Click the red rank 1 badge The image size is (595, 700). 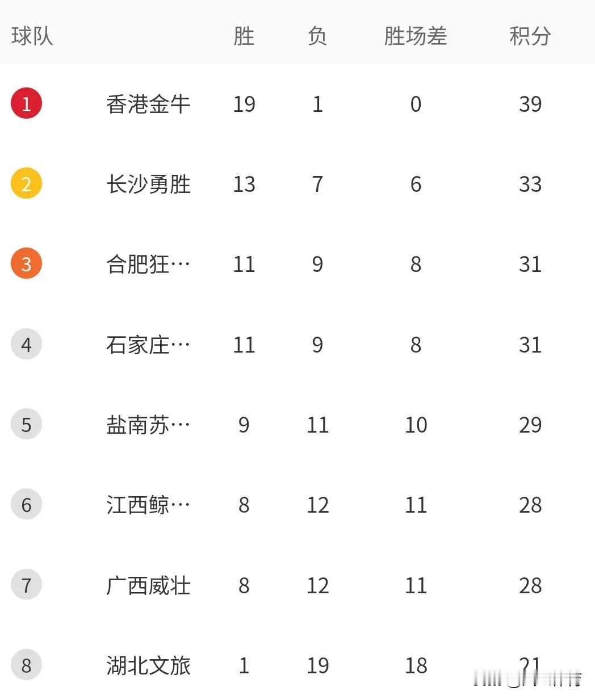click(26, 103)
